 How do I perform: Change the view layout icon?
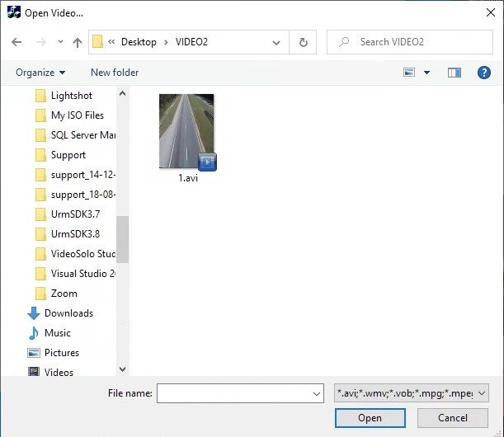point(409,73)
